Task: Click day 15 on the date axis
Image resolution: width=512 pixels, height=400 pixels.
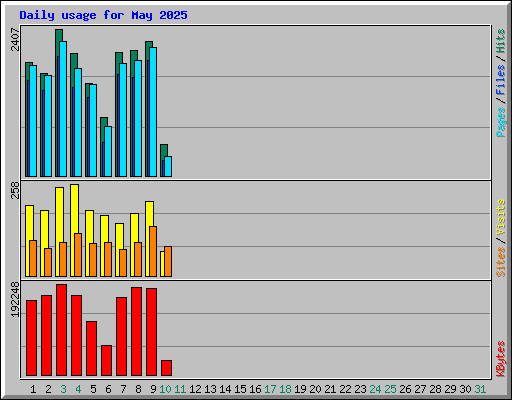Action: click(240, 389)
